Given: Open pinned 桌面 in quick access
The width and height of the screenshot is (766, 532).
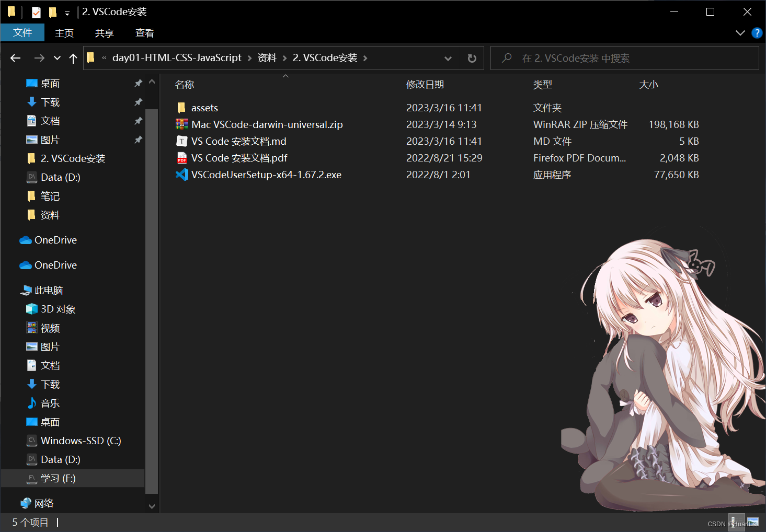Looking at the screenshot, I should coord(50,83).
